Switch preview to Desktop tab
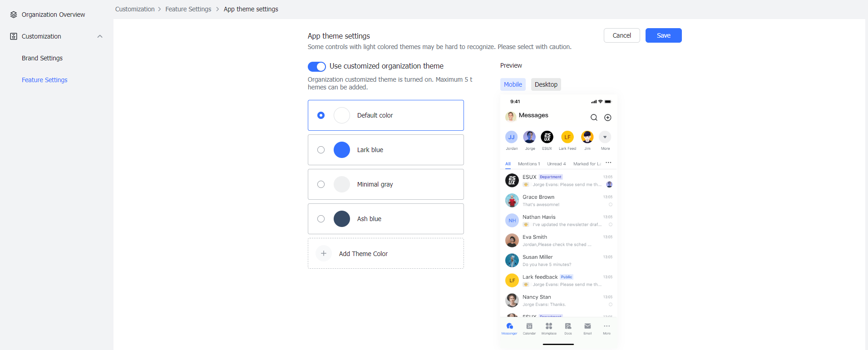This screenshot has height=350, width=868. 546,84
